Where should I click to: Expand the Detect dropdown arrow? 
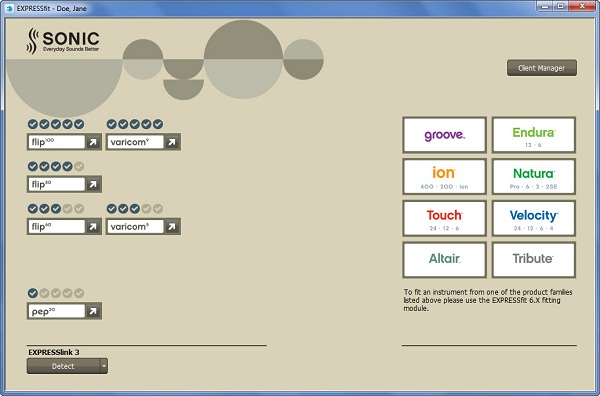(104, 366)
